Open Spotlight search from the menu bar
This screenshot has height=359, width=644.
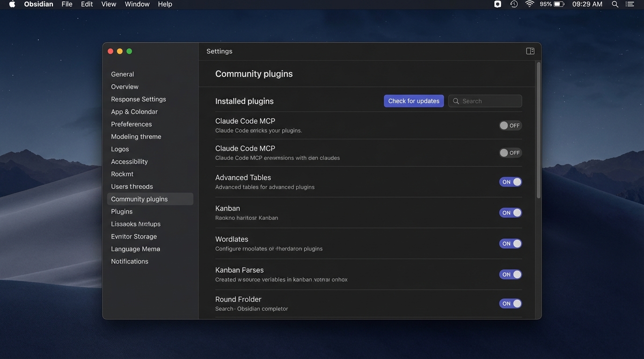pyautogui.click(x=615, y=4)
